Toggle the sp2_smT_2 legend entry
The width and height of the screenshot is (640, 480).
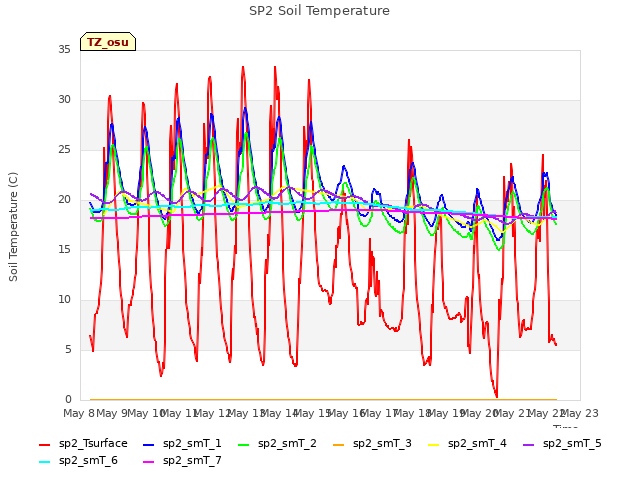coord(277,443)
